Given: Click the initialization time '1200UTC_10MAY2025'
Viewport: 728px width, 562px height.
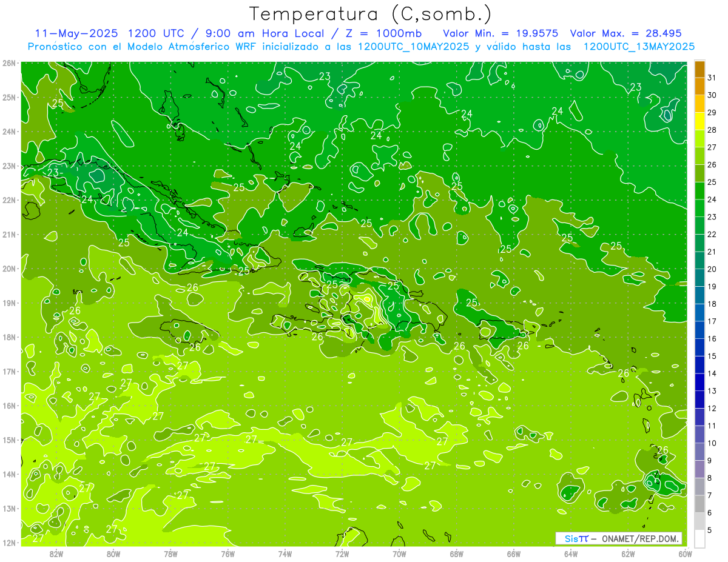Looking at the screenshot, I should click(414, 47).
